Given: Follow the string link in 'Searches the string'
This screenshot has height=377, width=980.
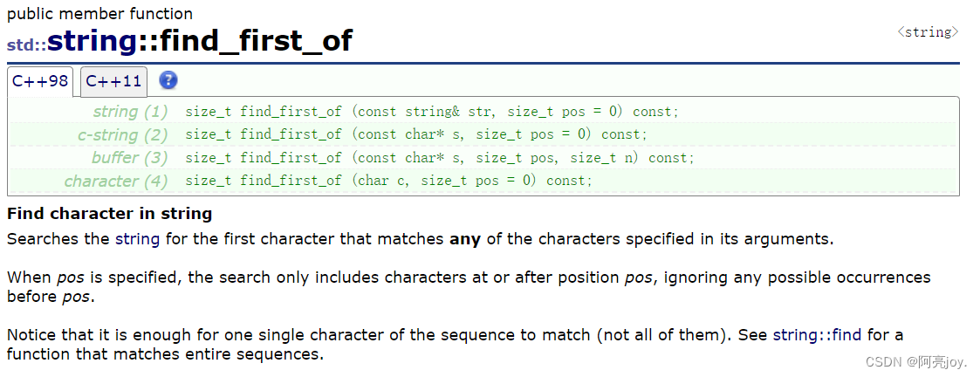Looking at the screenshot, I should point(137,238).
